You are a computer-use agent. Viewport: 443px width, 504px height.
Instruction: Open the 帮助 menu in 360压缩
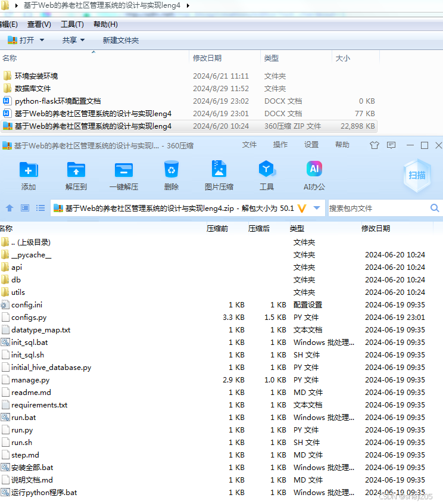point(342,145)
